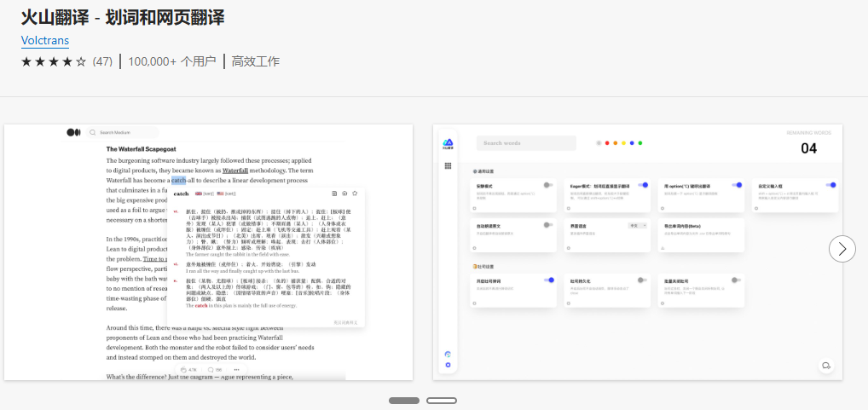Toggle 自动朗读原文 switch in settings screenshot
The image size is (868, 410).
tap(548, 225)
